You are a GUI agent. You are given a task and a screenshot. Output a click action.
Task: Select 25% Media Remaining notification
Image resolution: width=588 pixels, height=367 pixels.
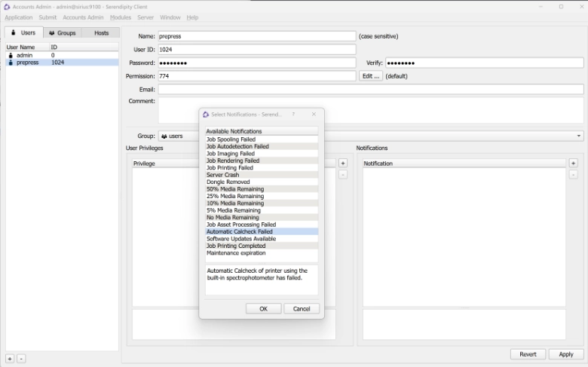pyautogui.click(x=262, y=196)
